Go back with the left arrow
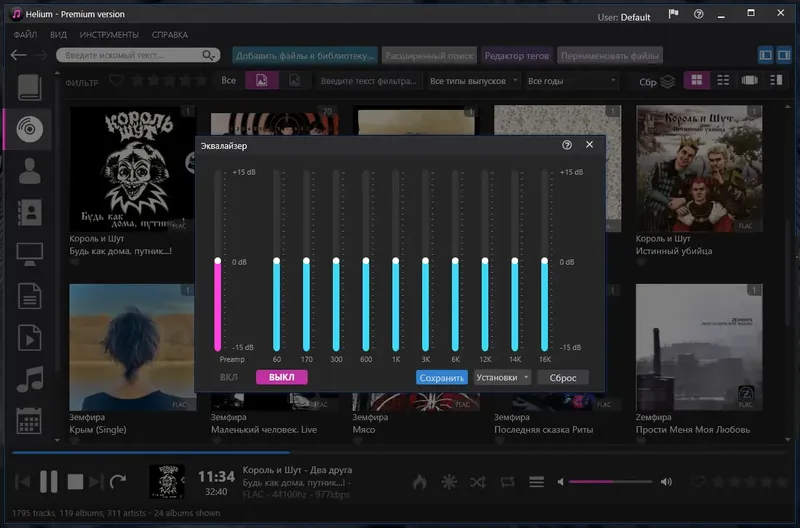The width and height of the screenshot is (800, 528). click(x=18, y=55)
